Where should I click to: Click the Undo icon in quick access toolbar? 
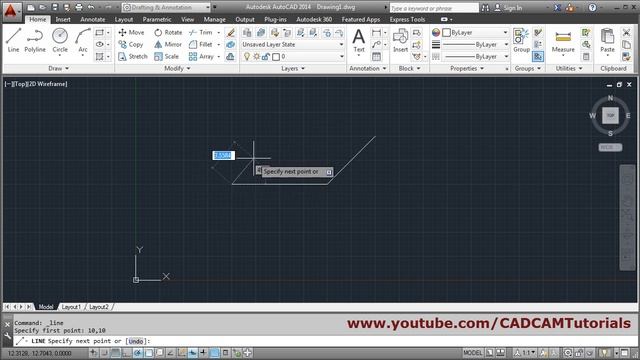click(x=91, y=7)
